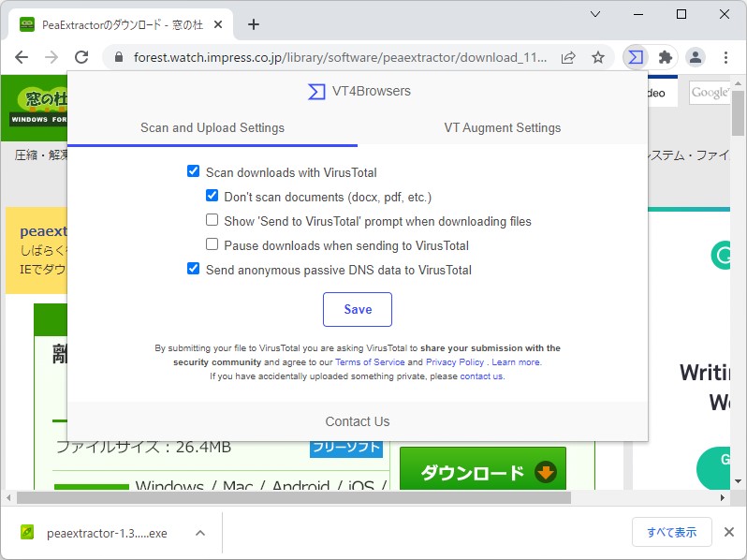Click the VT4Browsers logo in the popup header
The width and height of the screenshot is (747, 560).
(x=316, y=92)
